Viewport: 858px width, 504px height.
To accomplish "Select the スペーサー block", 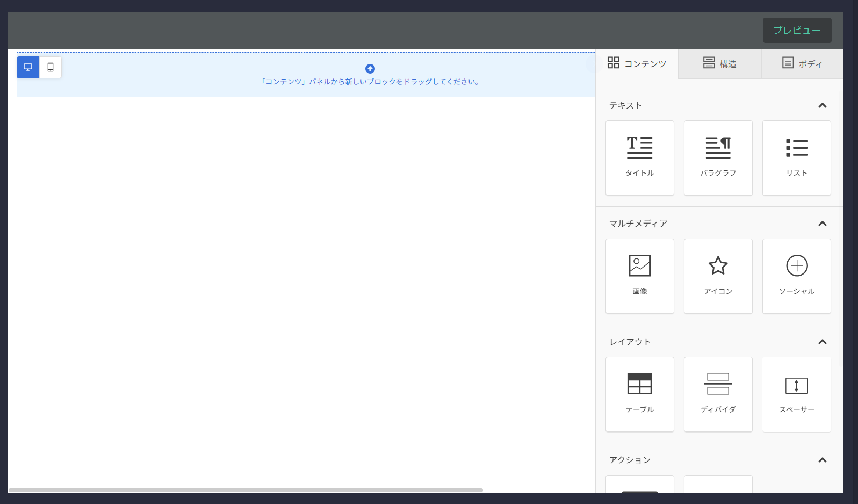I will pyautogui.click(x=797, y=394).
